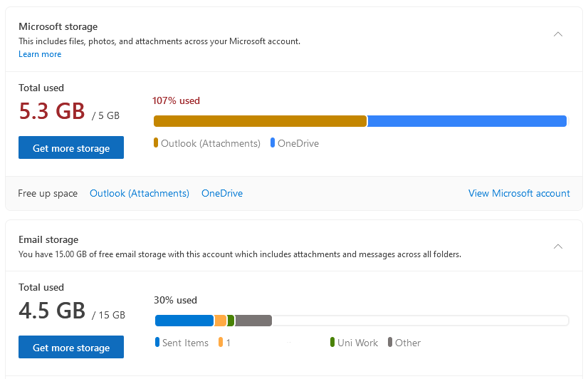The height and width of the screenshot is (379, 588).
Task: Collapse the Email storage section chevron
Action: (558, 246)
